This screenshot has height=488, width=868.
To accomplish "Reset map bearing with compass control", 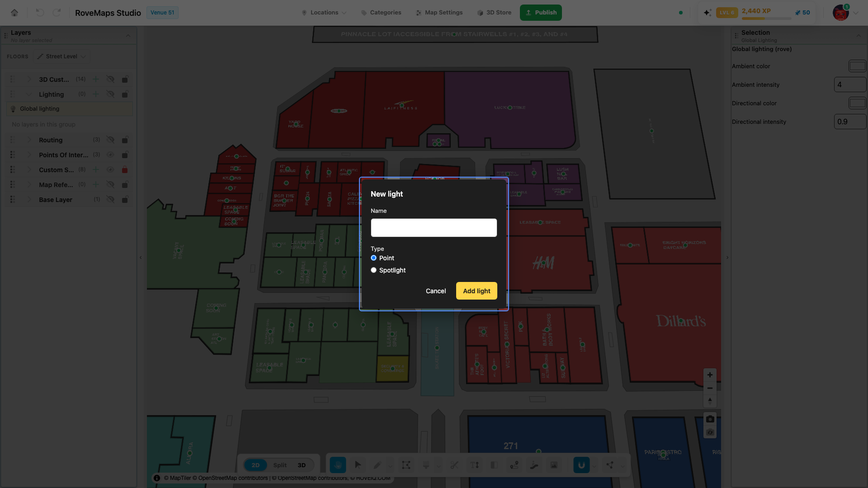I will (x=710, y=401).
